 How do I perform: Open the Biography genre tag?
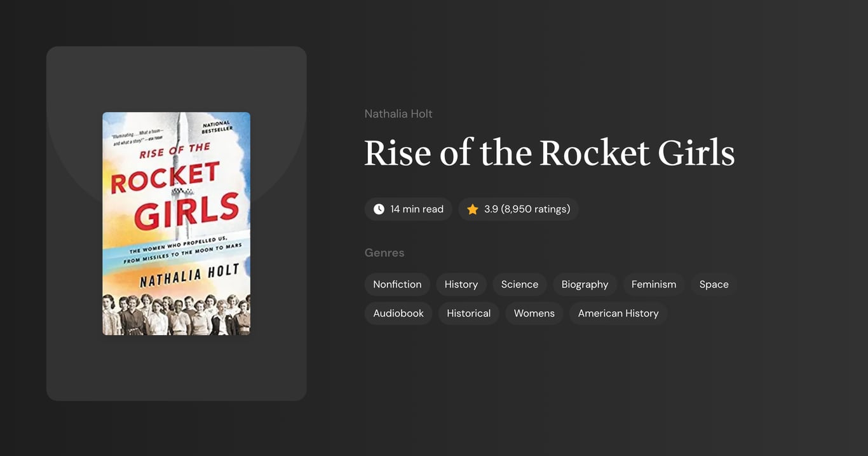pos(585,284)
